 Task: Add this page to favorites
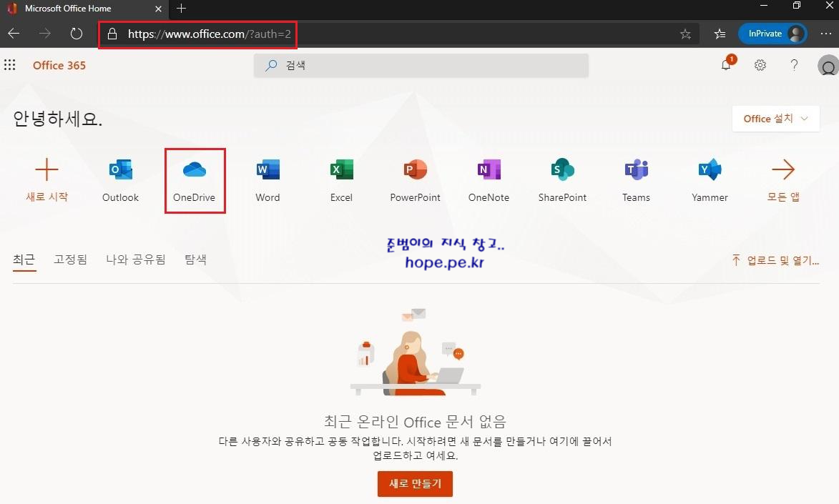(x=685, y=34)
